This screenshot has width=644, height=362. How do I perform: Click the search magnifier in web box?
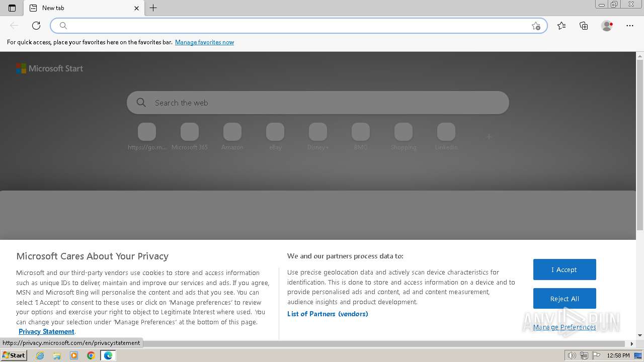(141, 103)
